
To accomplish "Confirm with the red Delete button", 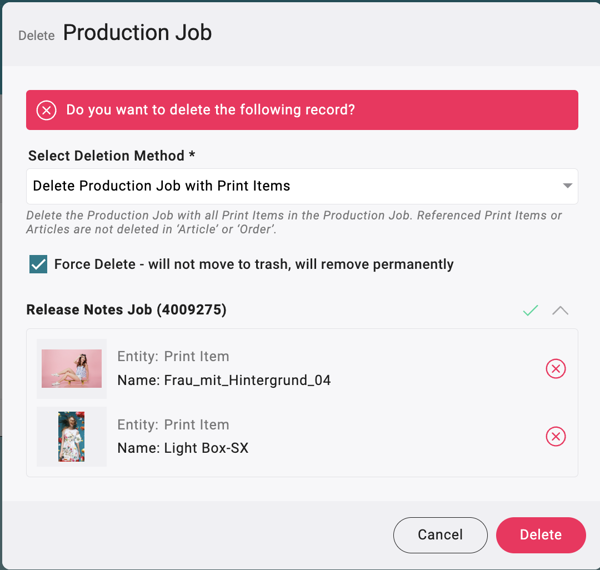I will pos(540,535).
